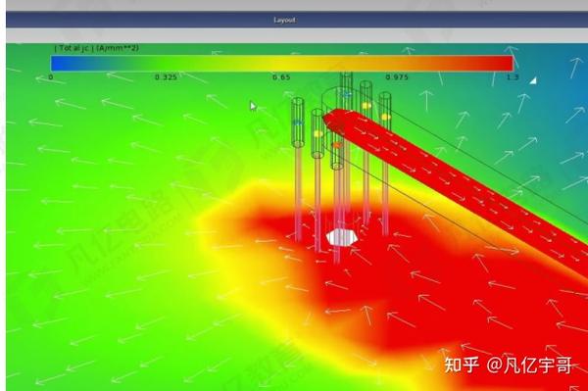Click the 0.325 scale value
This screenshot has width=588, height=391.
(166, 77)
